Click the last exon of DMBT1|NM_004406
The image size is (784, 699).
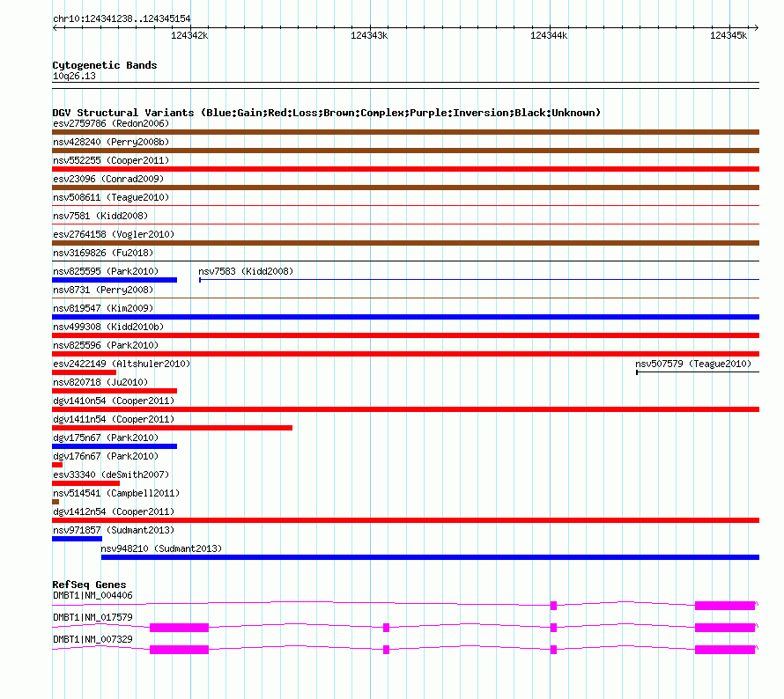pyautogui.click(x=725, y=606)
